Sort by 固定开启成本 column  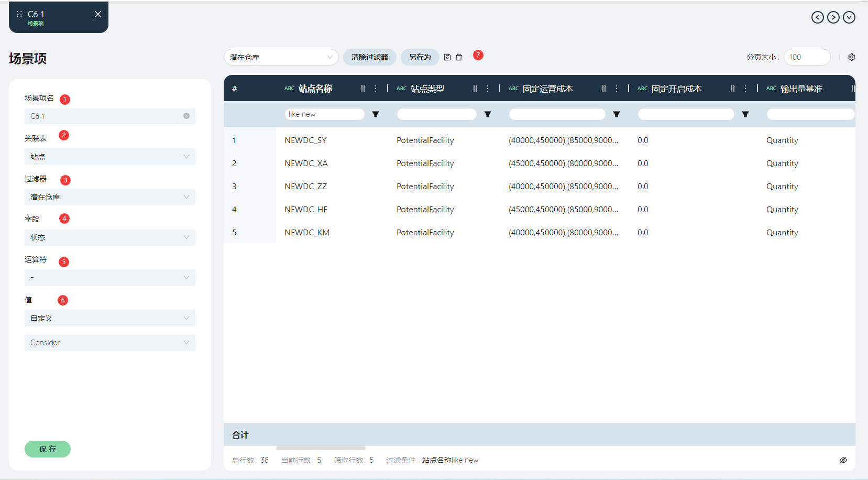click(733, 89)
